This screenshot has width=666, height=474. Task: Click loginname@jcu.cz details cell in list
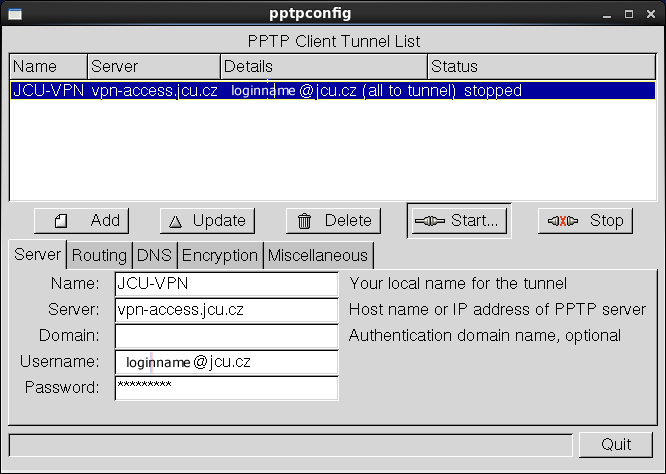click(x=343, y=90)
